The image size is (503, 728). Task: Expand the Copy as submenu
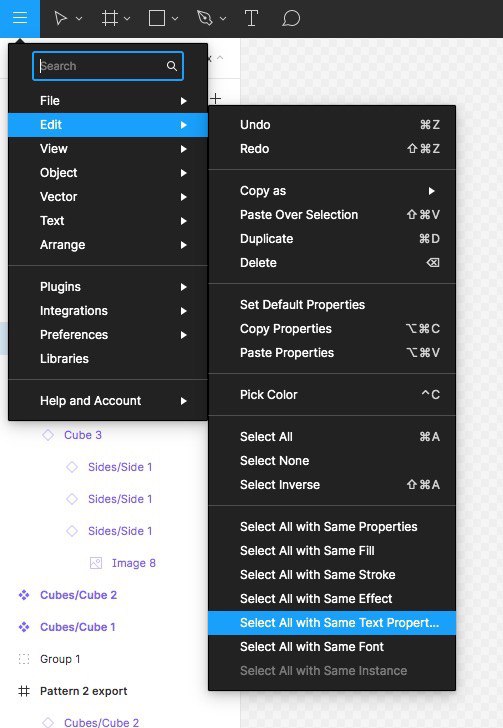coord(332,191)
